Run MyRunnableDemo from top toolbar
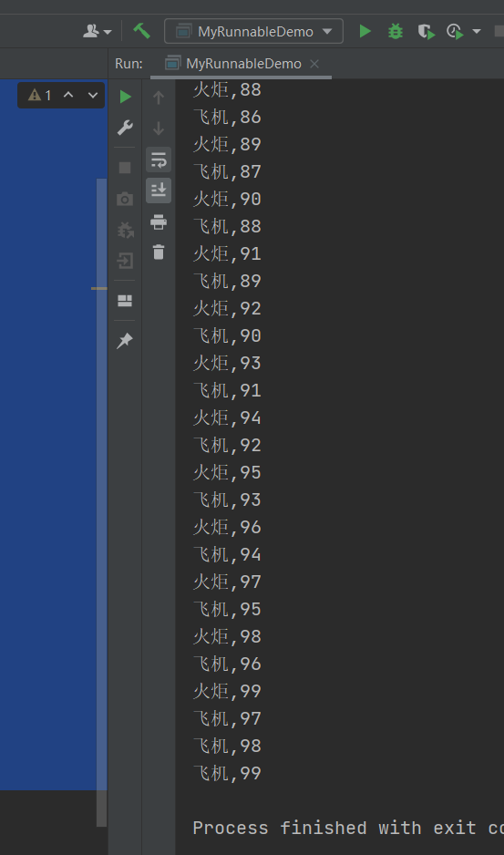 coord(365,31)
